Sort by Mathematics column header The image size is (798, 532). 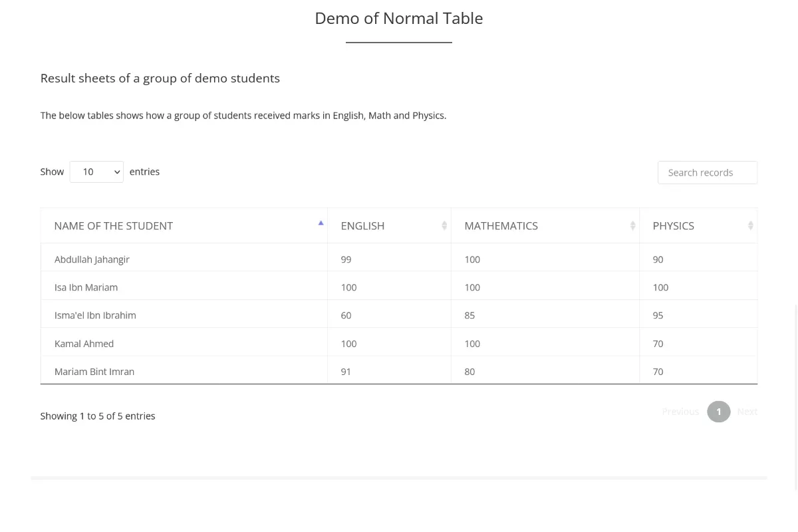click(x=501, y=225)
